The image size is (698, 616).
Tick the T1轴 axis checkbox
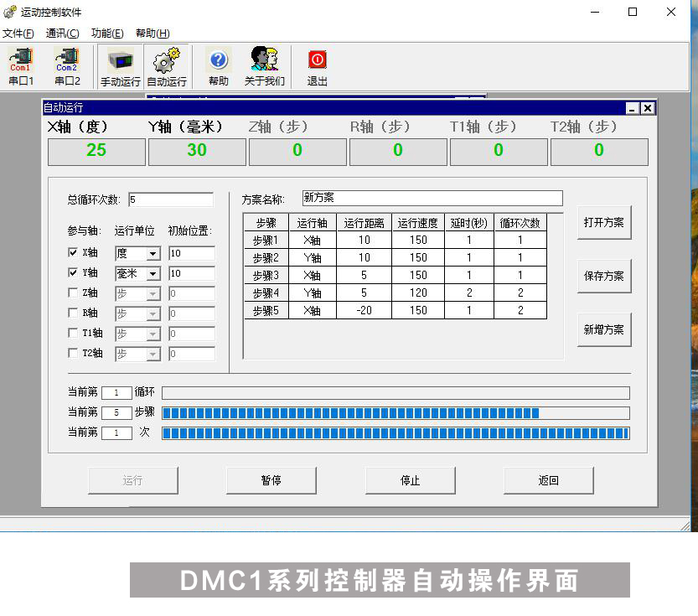(73, 334)
